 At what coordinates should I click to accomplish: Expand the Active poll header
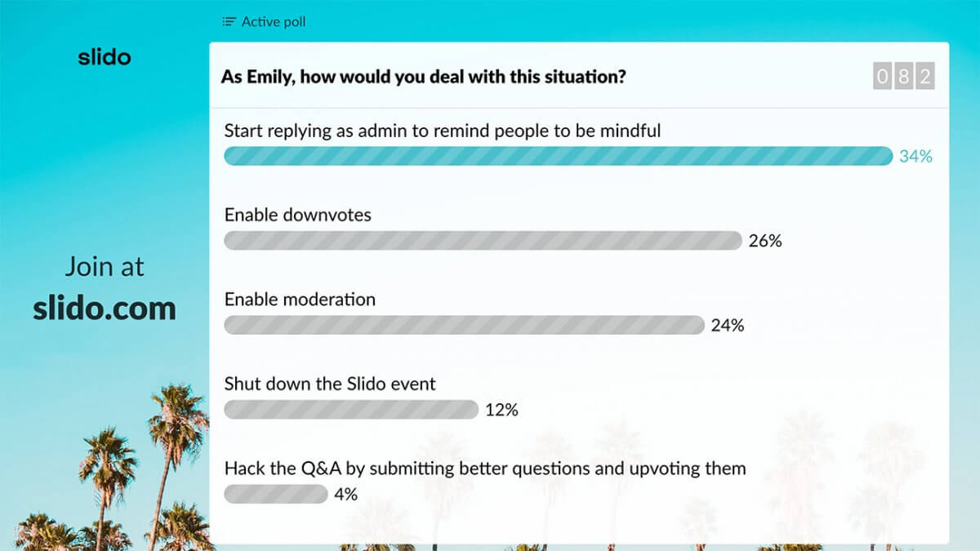(263, 21)
